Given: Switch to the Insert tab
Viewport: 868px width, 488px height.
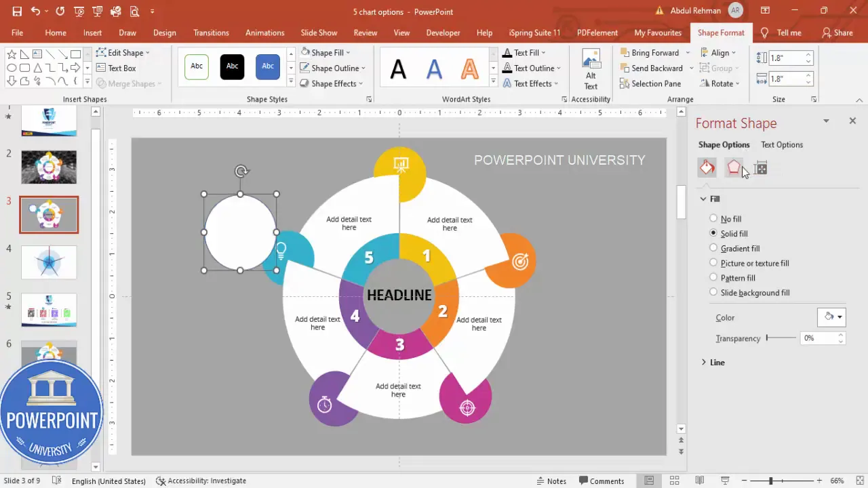Looking at the screenshot, I should click(93, 33).
